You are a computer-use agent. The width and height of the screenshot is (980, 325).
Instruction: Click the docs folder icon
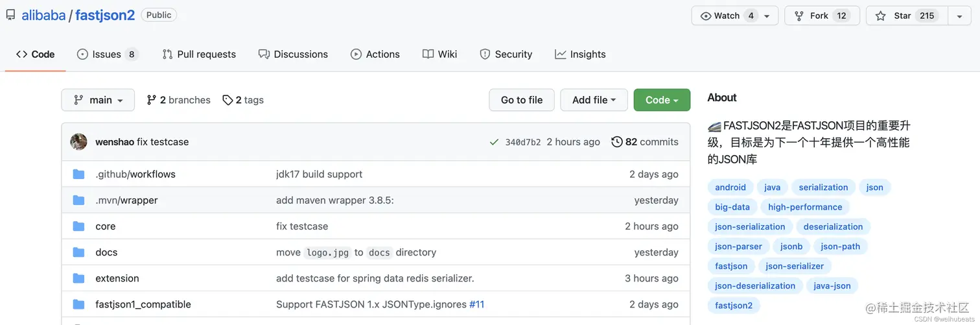point(79,252)
